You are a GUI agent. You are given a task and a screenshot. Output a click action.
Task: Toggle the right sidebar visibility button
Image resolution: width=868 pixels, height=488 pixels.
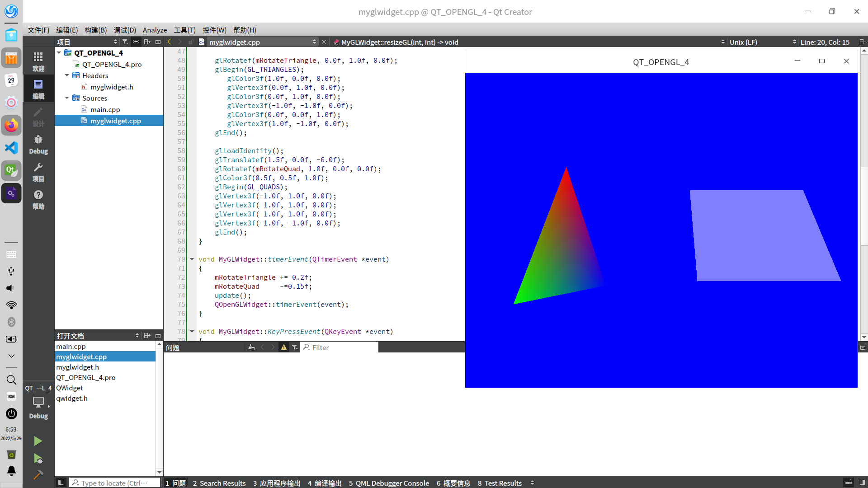[x=862, y=483]
